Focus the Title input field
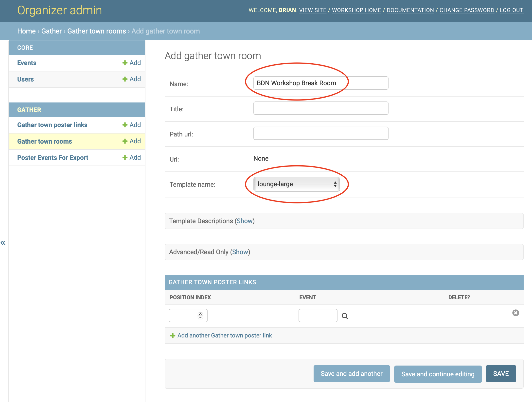 tap(321, 108)
